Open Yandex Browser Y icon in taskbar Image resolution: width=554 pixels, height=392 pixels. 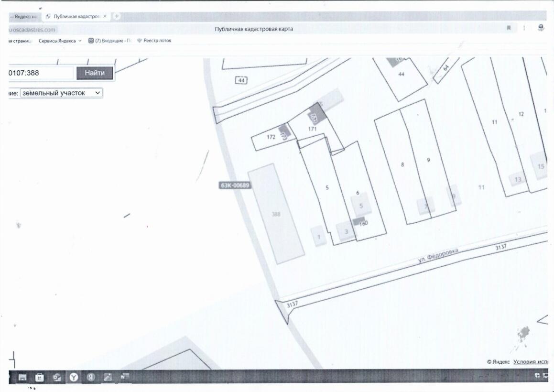coord(74,377)
